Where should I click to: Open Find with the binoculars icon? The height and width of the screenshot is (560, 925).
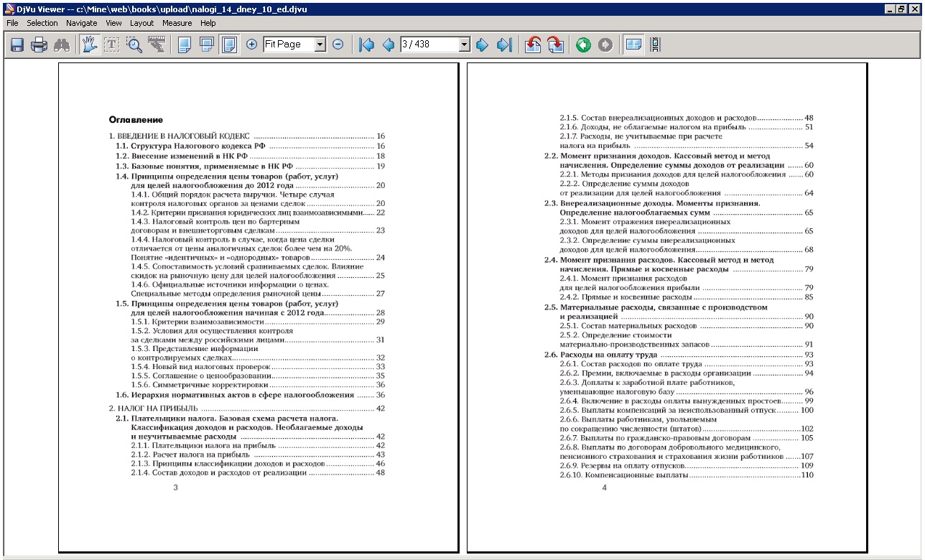(x=61, y=45)
